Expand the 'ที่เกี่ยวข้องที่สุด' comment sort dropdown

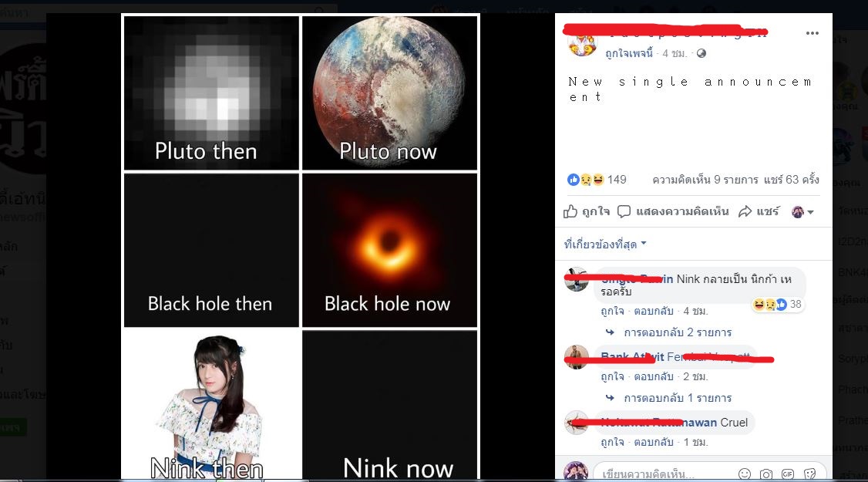pyautogui.click(x=605, y=244)
